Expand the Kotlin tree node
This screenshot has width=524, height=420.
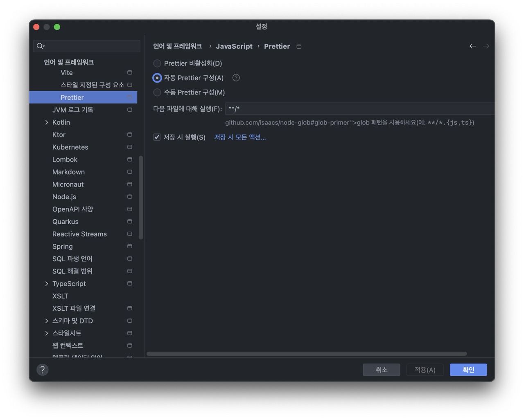click(47, 122)
